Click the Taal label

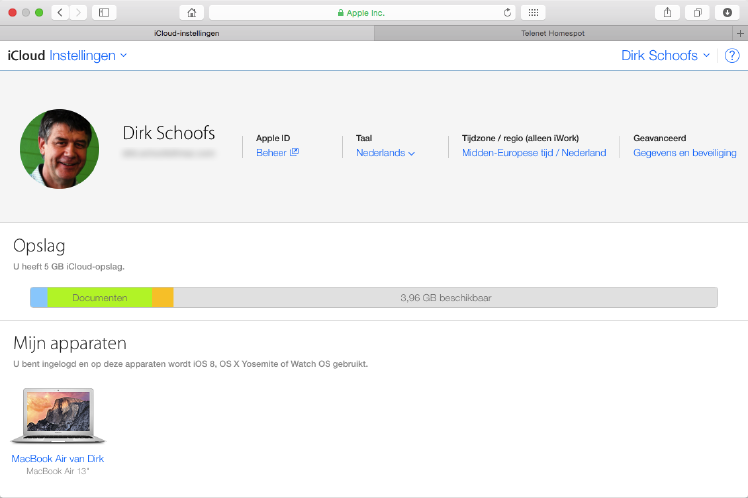pos(364,138)
